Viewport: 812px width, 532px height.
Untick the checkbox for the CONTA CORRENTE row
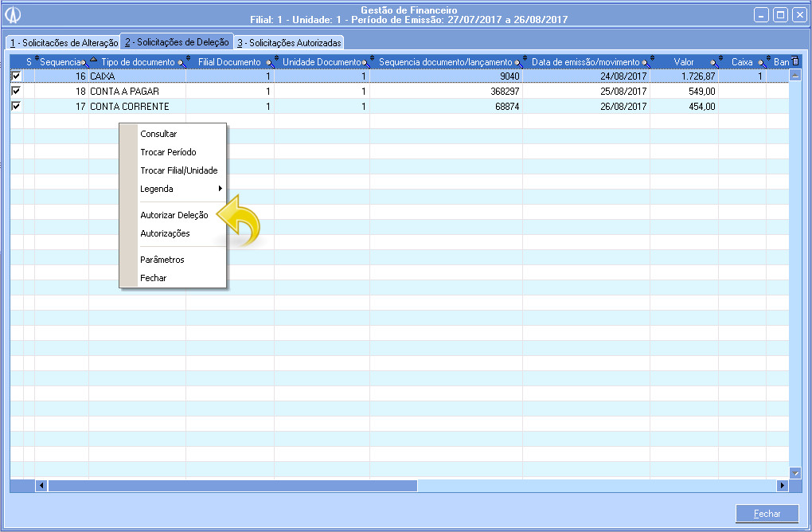(16, 106)
